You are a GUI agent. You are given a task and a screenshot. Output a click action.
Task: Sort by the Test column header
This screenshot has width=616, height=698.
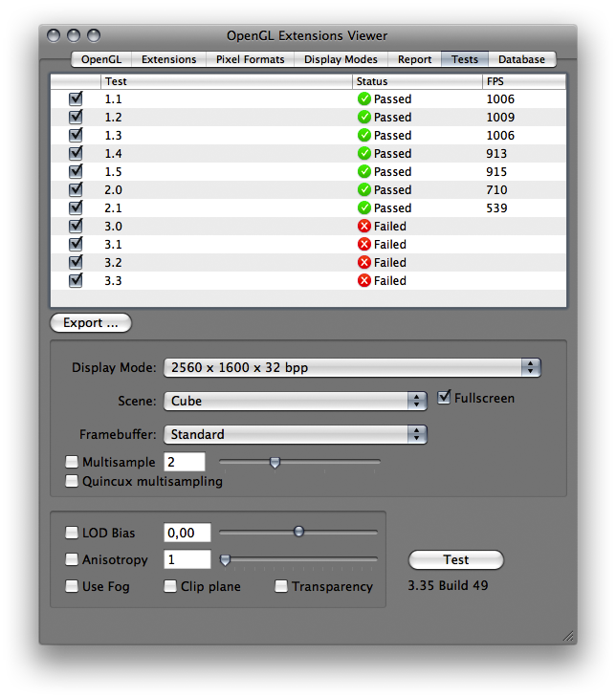tap(227, 81)
